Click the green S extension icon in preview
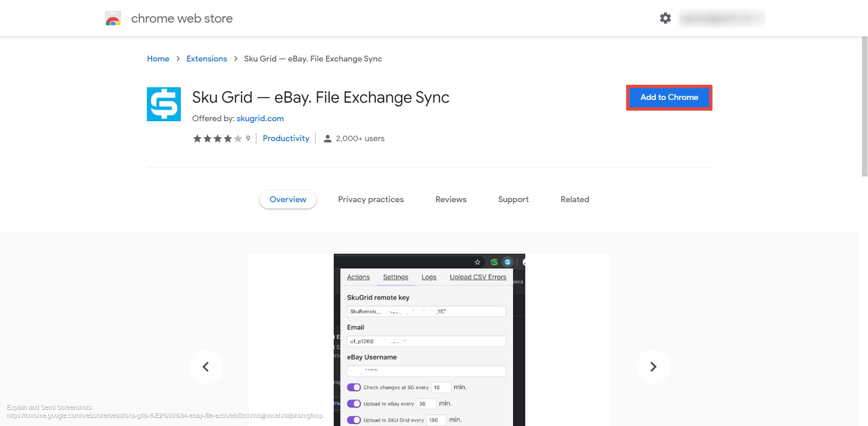The height and width of the screenshot is (426, 868). coord(494,262)
